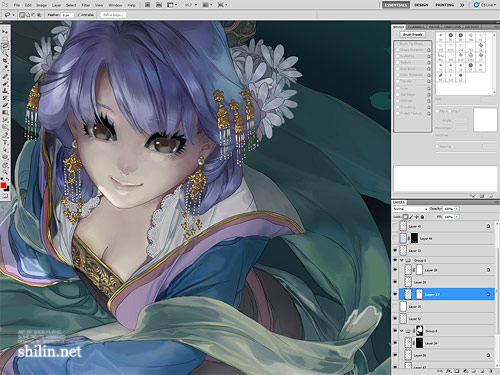
Task: Click the lock icon beside Scattering
Action: pos(429,56)
